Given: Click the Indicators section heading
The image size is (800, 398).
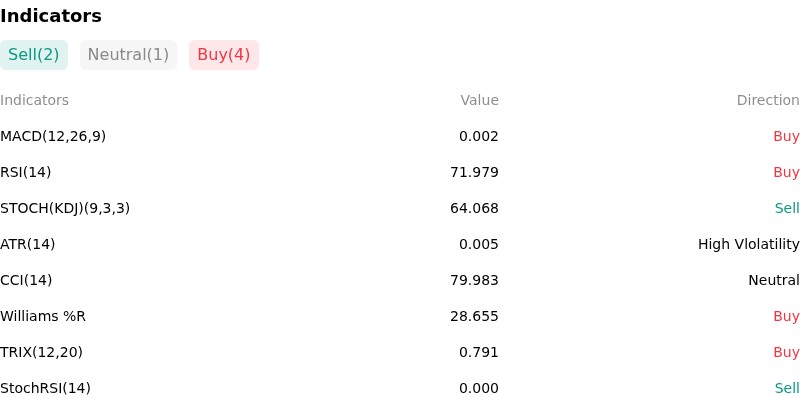Looking at the screenshot, I should [51, 16].
